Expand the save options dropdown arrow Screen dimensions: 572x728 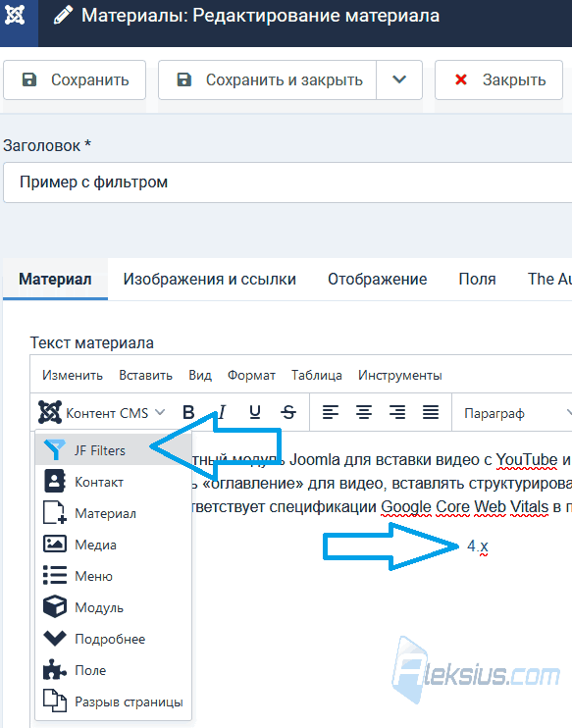click(x=399, y=79)
